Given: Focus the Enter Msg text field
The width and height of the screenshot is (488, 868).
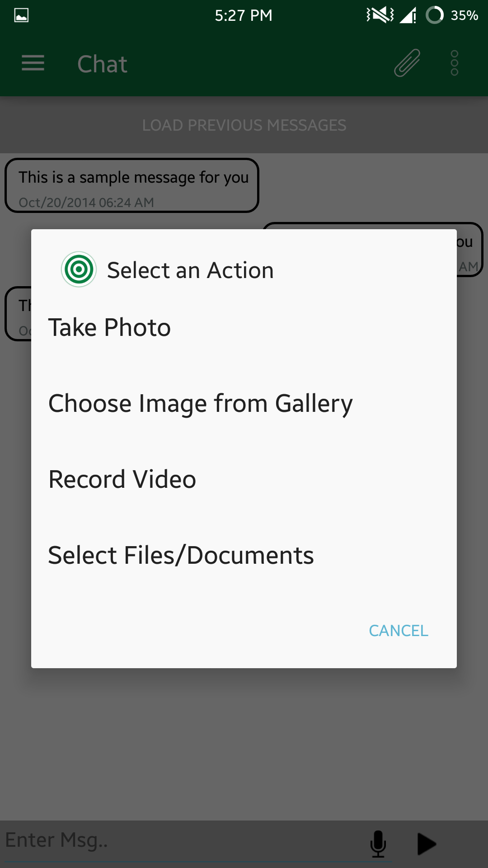Looking at the screenshot, I should 181,841.
